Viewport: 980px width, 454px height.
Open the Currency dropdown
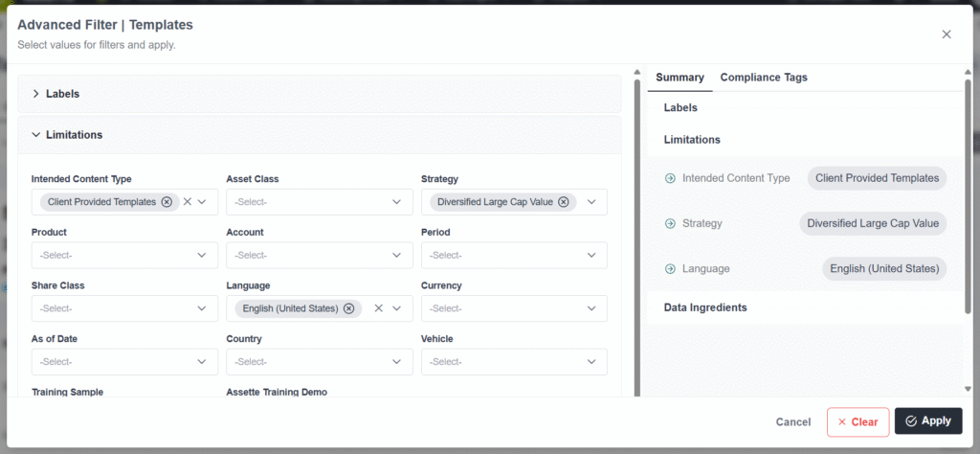pos(514,308)
